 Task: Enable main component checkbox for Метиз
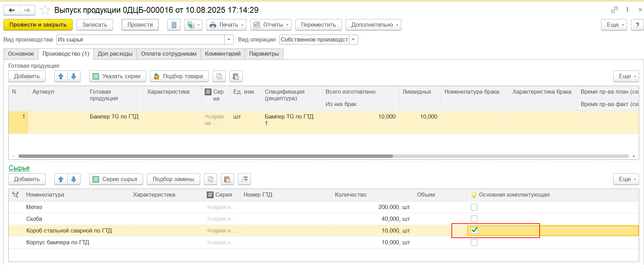click(474, 207)
